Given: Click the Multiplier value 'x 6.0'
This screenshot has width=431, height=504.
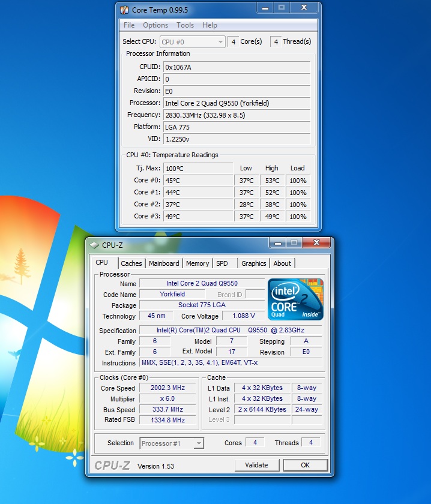Looking at the screenshot, I should [x=167, y=398].
